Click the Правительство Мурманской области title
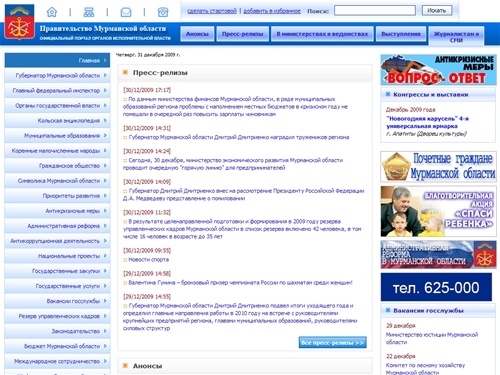500x375 pixels. [x=103, y=29]
